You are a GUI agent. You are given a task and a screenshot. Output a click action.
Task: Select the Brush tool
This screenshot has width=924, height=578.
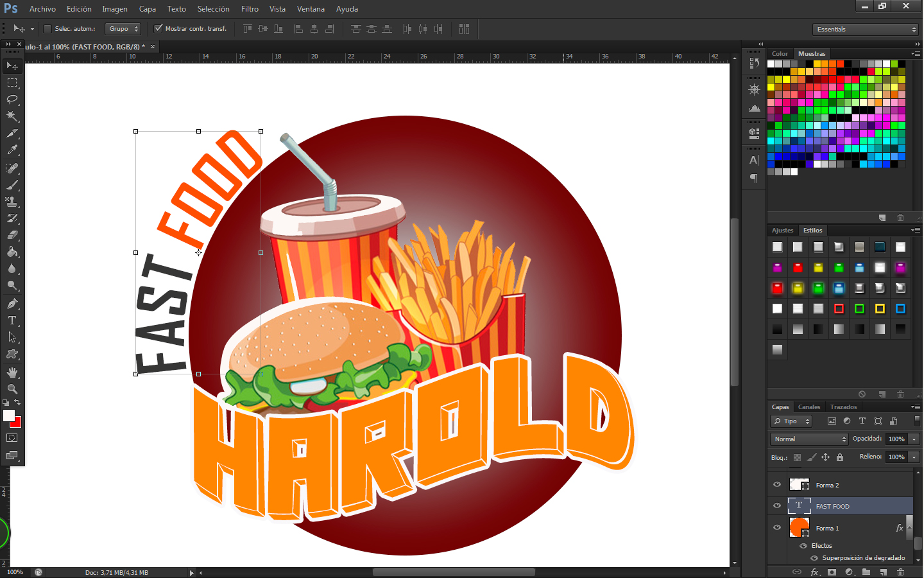(x=12, y=185)
